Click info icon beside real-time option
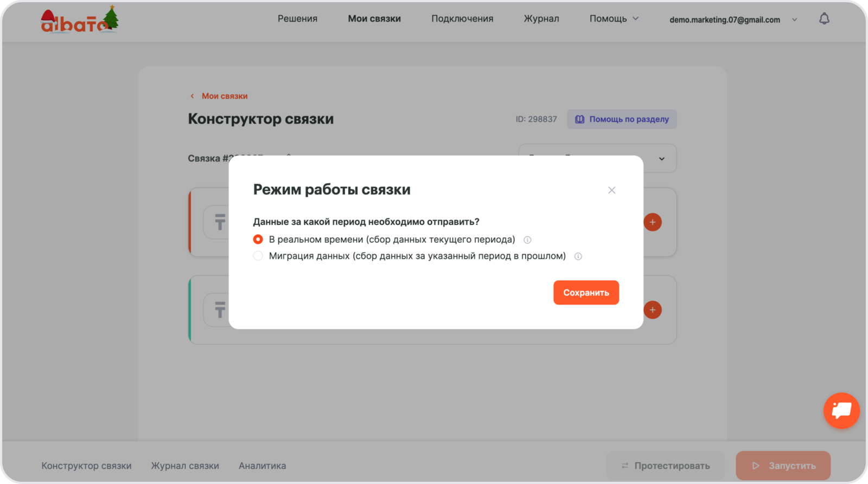This screenshot has height=484, width=868. pos(527,240)
